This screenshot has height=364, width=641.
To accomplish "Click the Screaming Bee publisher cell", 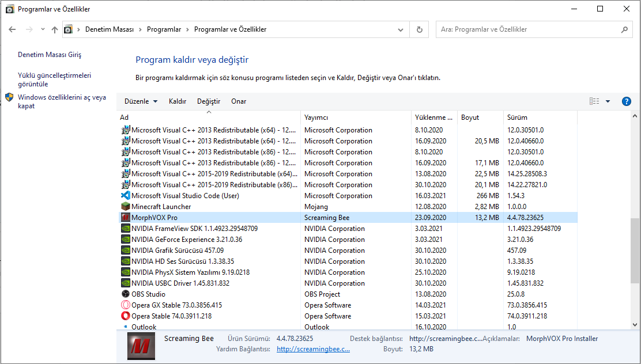I will pyautogui.click(x=327, y=218).
